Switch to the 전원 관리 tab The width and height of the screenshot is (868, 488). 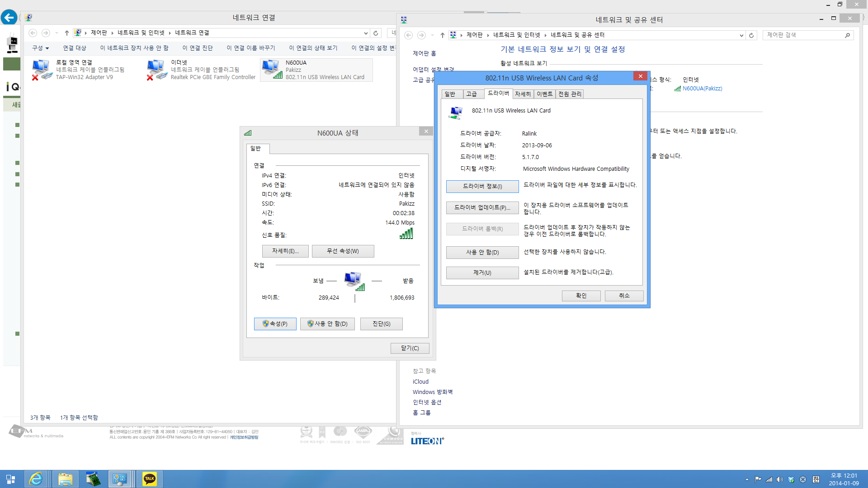(x=570, y=94)
